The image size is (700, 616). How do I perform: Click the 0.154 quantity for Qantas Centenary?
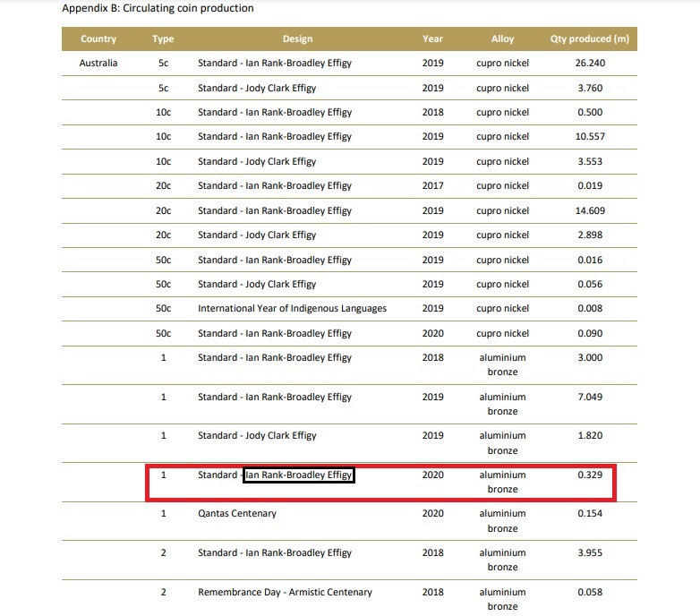[590, 513]
